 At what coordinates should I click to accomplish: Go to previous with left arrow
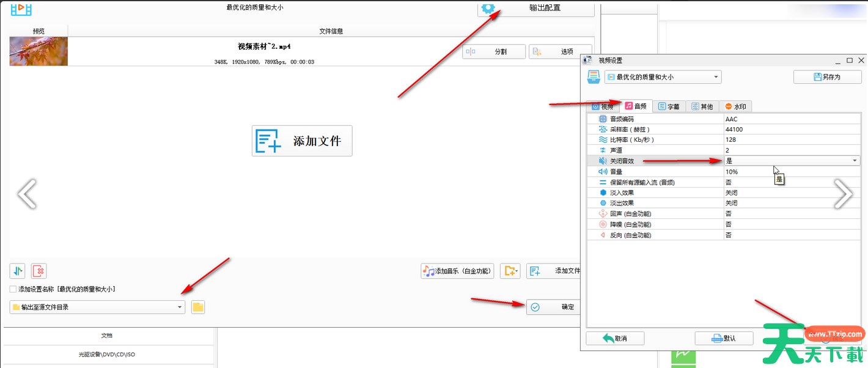click(x=26, y=194)
